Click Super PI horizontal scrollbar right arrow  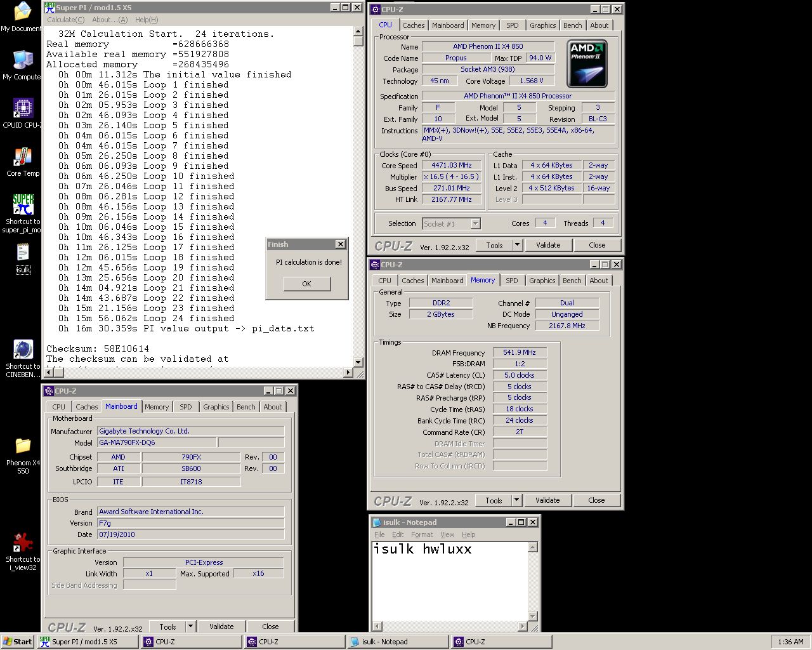pos(348,373)
